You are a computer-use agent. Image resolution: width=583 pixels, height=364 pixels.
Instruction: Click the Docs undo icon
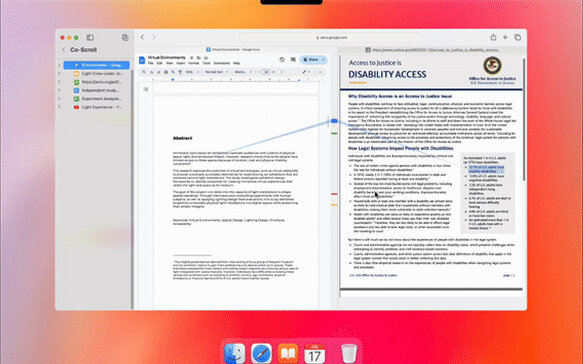pos(152,72)
